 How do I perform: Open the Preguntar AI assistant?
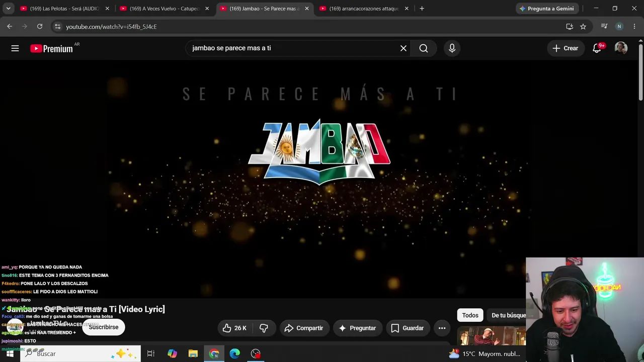coord(357,328)
